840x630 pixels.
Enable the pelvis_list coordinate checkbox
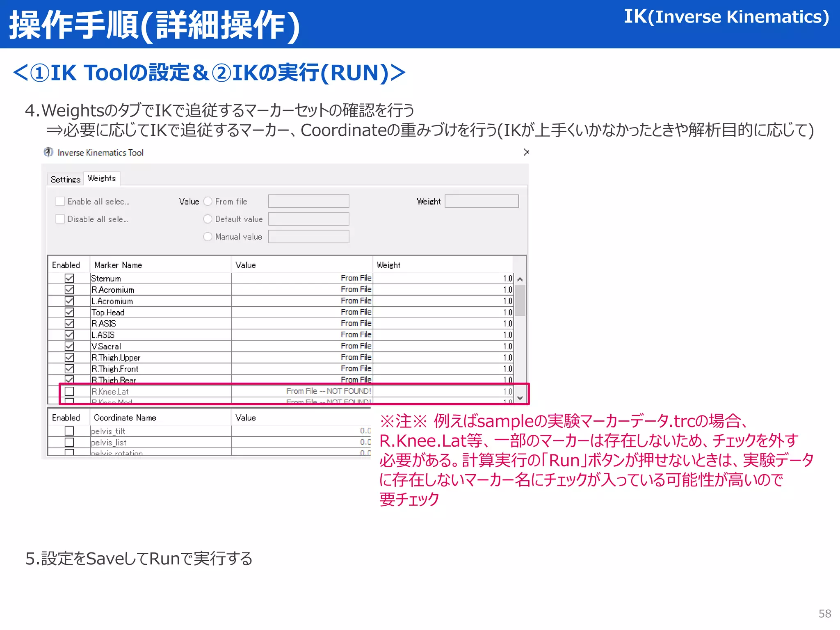(69, 442)
